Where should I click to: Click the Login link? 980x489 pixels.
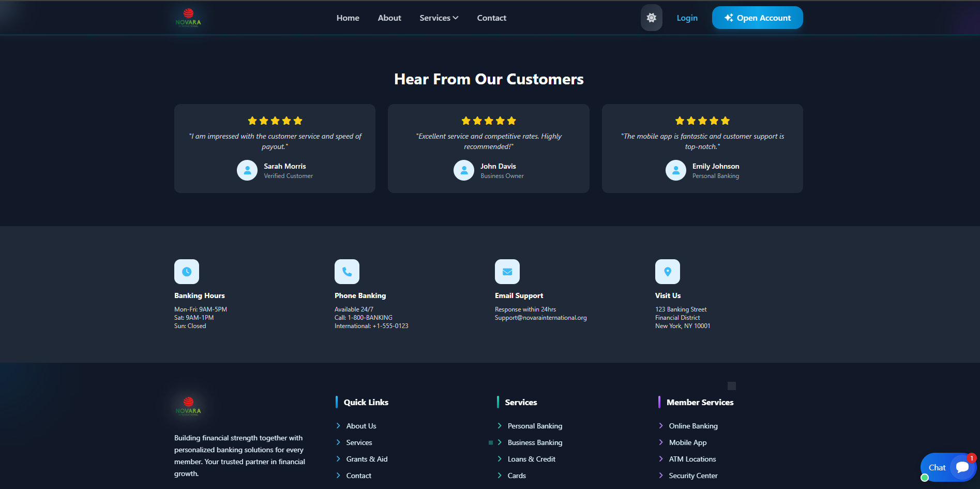coord(687,18)
